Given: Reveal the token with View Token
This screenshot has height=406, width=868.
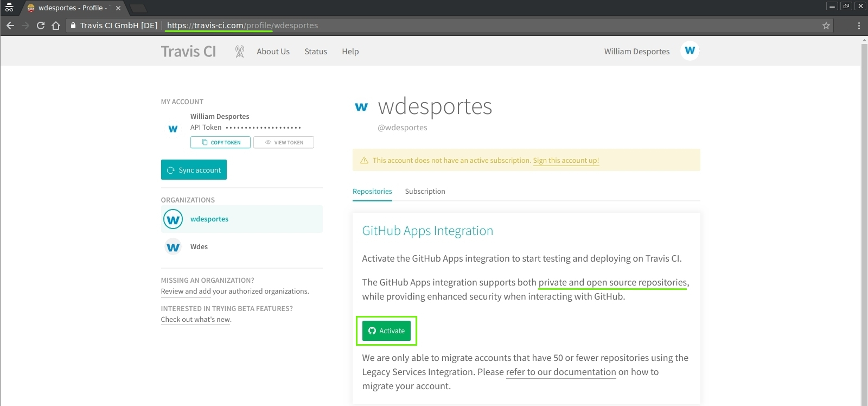Looking at the screenshot, I should pyautogui.click(x=284, y=142).
